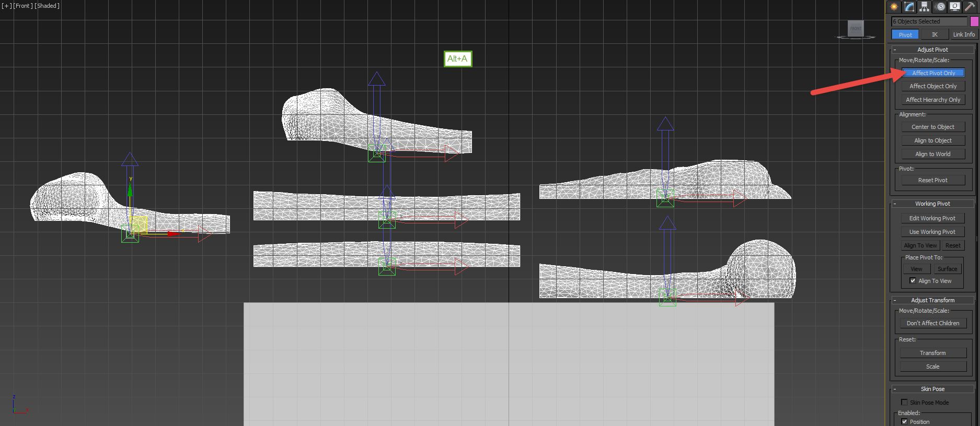The image size is (980, 426).
Task: Enable Skin Pose Mode checkbox
Action: 905,403
